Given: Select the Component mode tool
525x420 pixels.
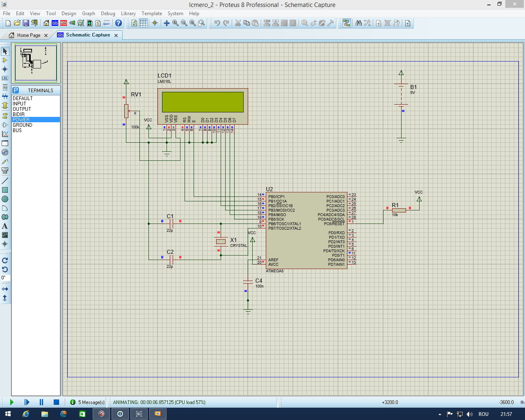Looking at the screenshot, I should point(5,60).
